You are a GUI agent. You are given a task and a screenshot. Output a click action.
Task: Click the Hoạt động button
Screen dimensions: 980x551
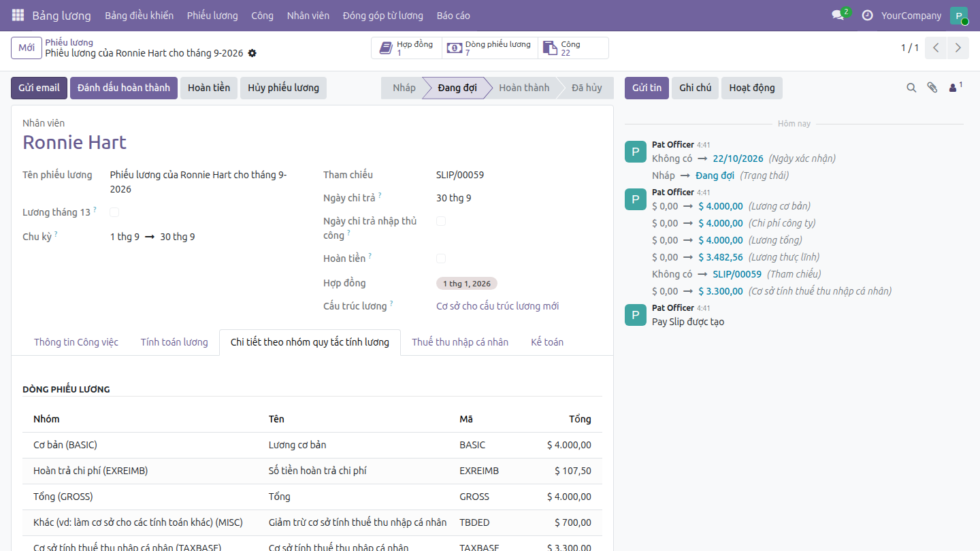[752, 88]
